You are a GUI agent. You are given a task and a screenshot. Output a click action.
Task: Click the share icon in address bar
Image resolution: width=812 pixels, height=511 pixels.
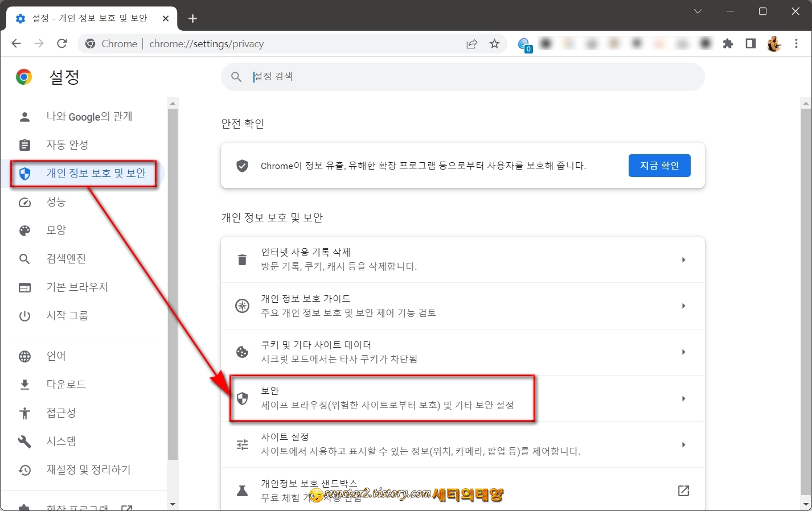click(471, 43)
